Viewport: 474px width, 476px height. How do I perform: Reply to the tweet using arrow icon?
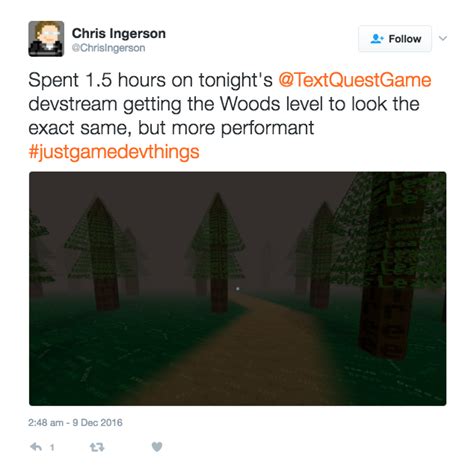tap(36, 447)
